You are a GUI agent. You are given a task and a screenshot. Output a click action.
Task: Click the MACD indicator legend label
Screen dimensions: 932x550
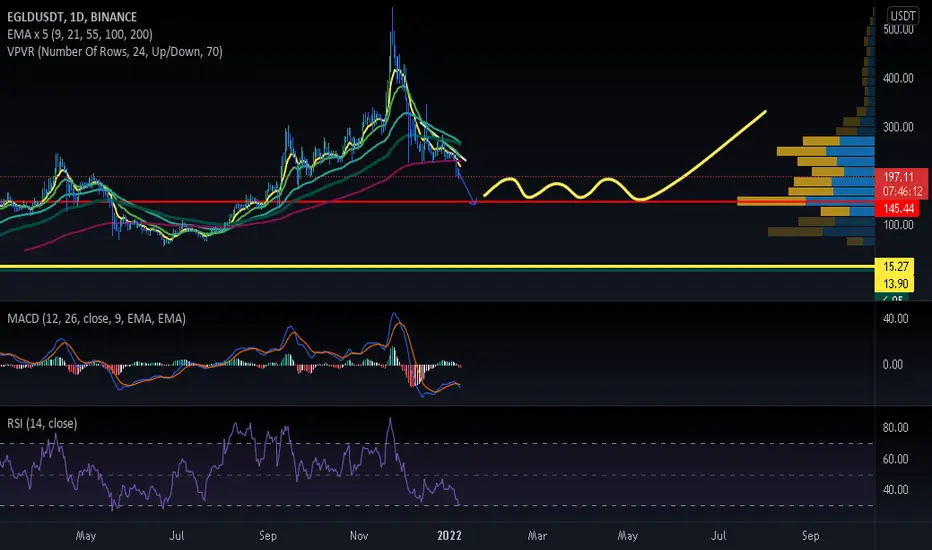96,319
